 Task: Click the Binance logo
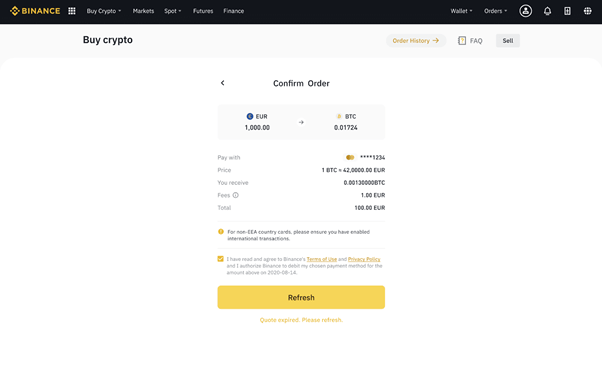click(35, 11)
